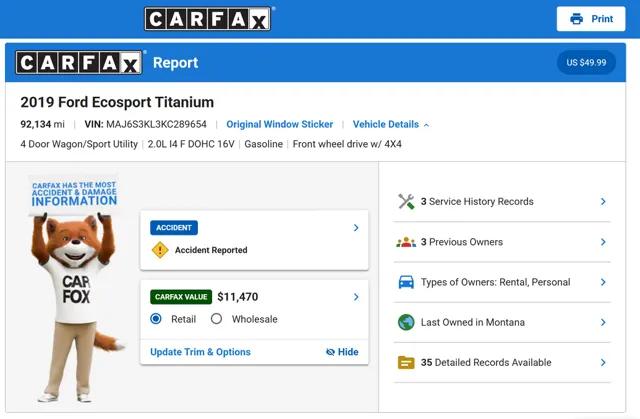
Task: Click 3 Previous Owners text
Action: click(462, 242)
